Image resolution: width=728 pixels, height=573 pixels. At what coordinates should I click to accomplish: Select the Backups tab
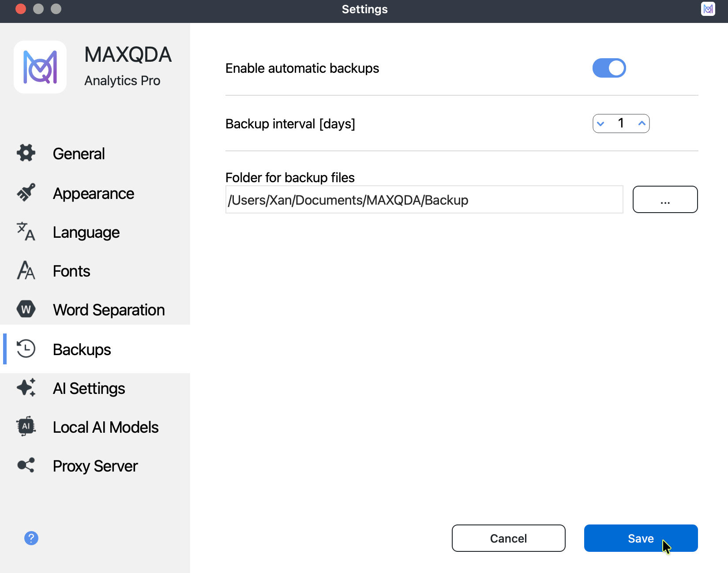(x=95, y=349)
